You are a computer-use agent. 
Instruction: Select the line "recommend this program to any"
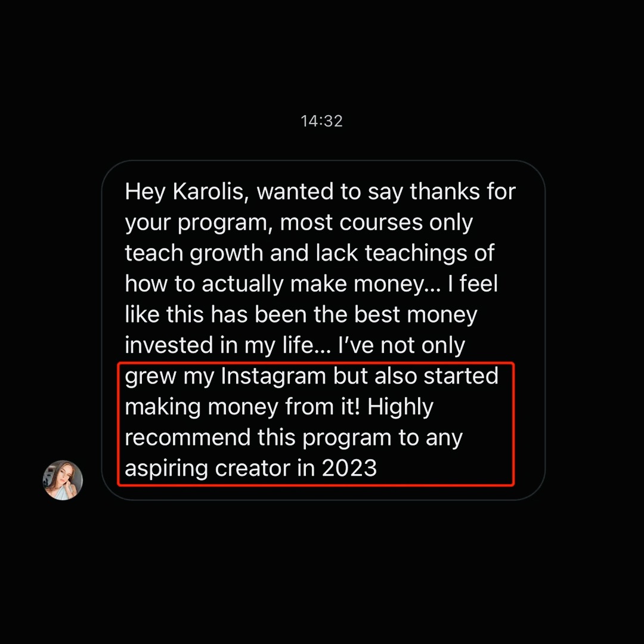(293, 438)
